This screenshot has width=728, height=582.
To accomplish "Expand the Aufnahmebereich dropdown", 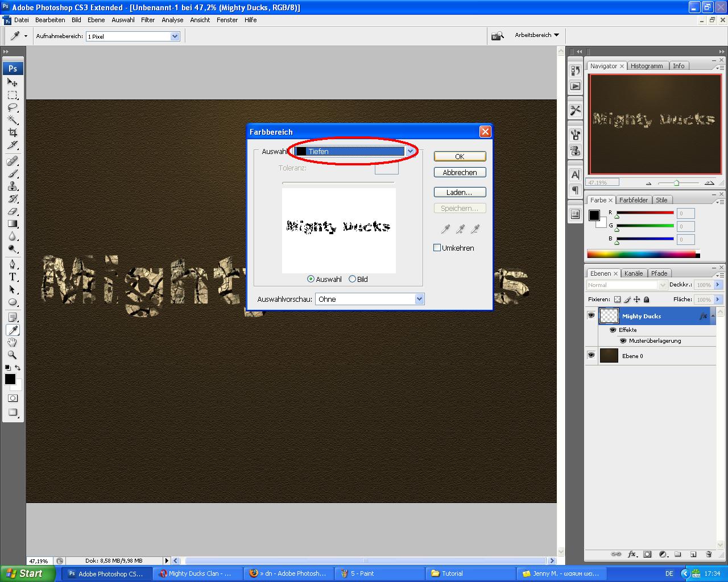I will [175, 36].
